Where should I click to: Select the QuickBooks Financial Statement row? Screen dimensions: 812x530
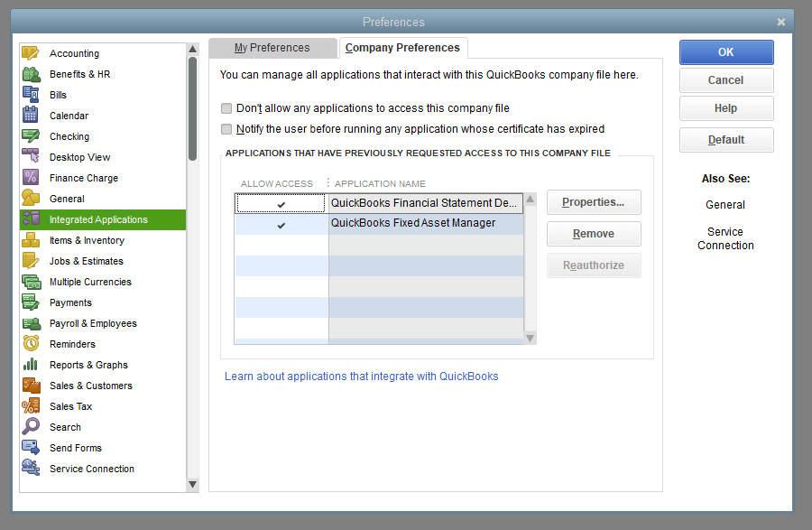(x=424, y=202)
